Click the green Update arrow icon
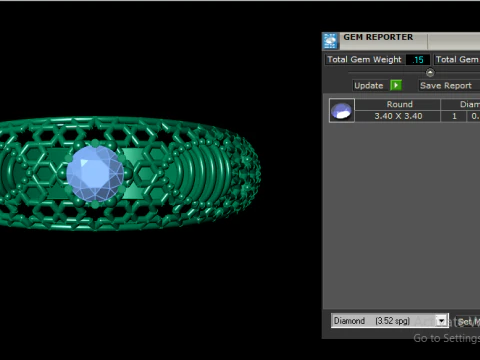This screenshot has height=360, width=480. 396,85
